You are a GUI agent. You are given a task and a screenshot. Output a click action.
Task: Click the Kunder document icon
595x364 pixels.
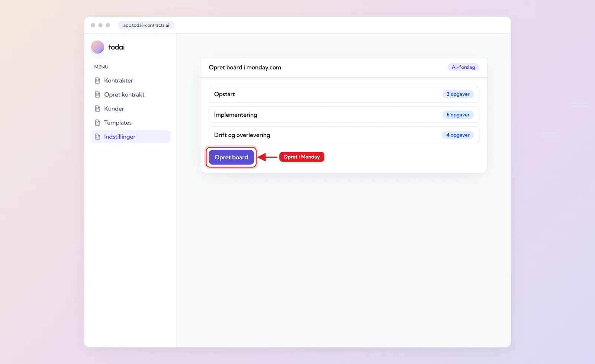97,109
